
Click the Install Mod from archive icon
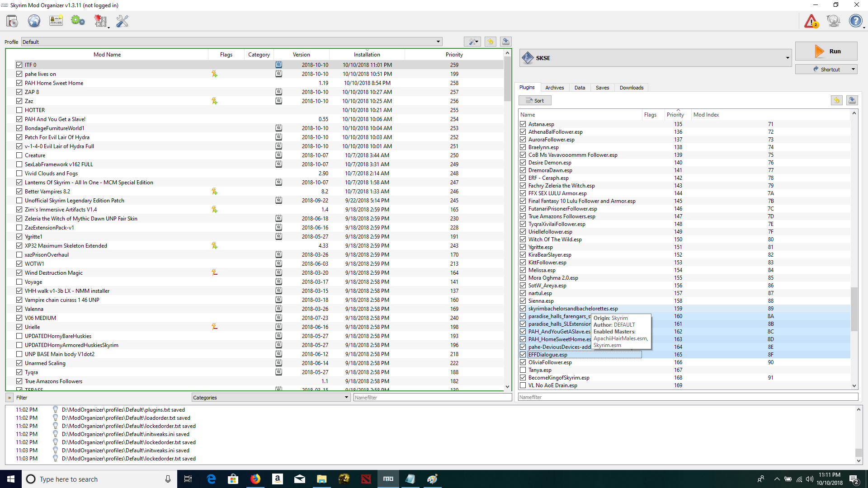click(12, 21)
